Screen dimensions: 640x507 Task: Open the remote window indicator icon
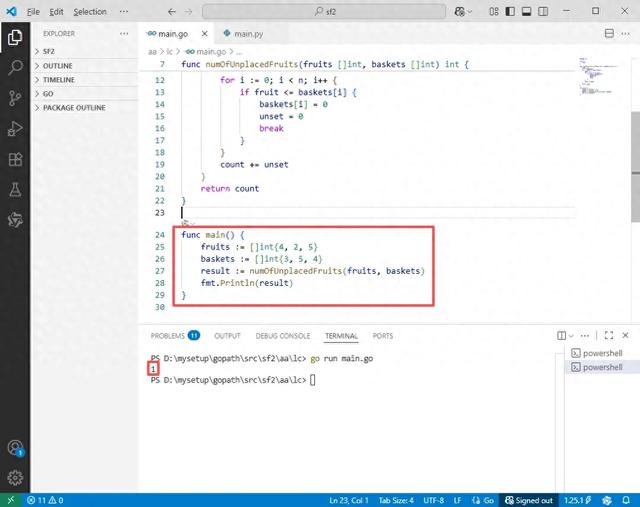11,500
